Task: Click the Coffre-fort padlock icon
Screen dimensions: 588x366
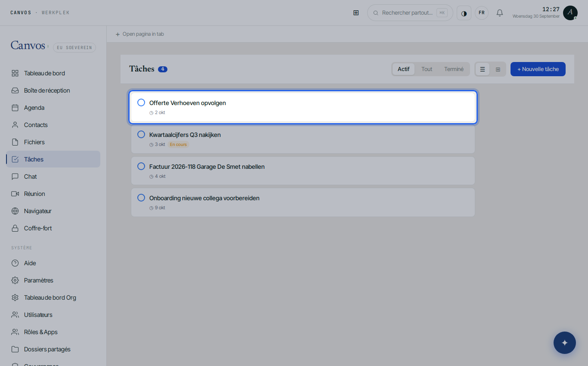Action: (15, 228)
